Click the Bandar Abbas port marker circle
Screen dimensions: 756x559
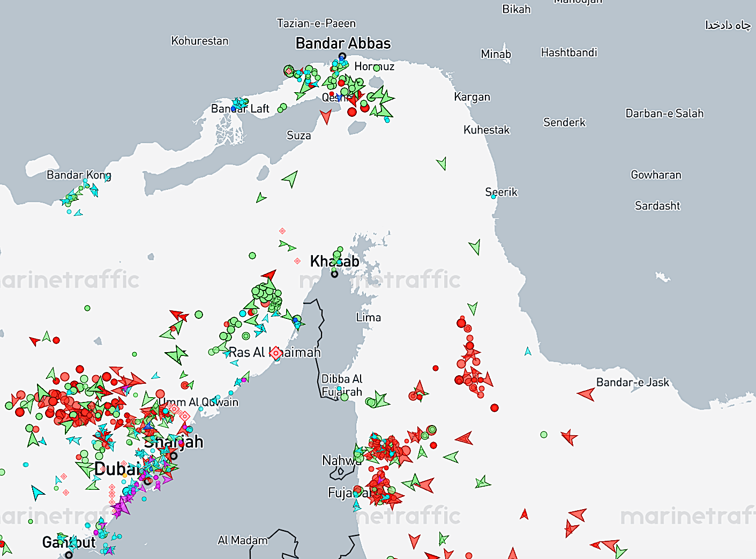(x=342, y=56)
